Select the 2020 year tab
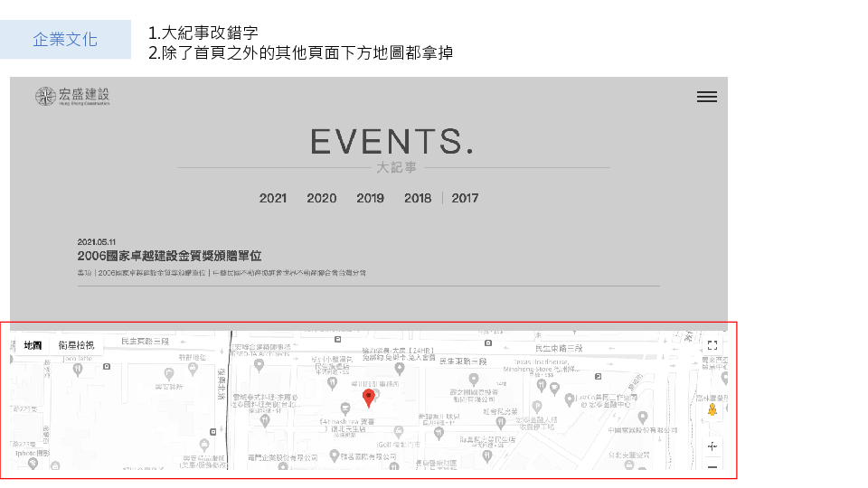This screenshot has height=488, width=868. pyautogui.click(x=321, y=198)
